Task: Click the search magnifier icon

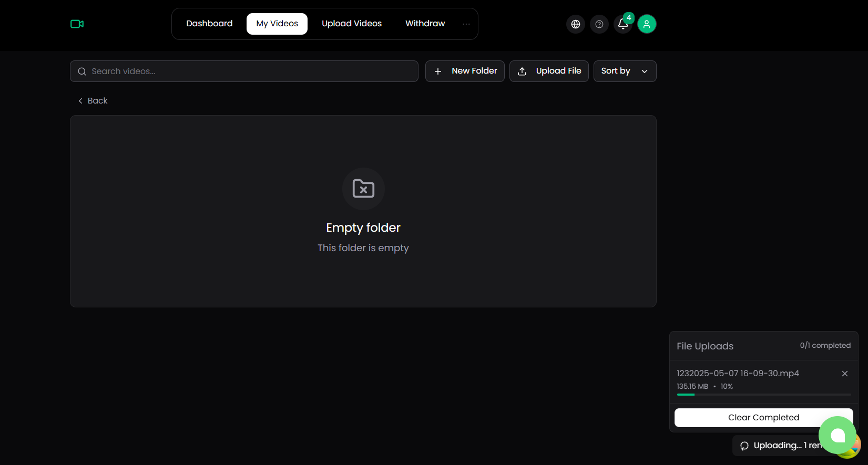Action: pos(82,71)
